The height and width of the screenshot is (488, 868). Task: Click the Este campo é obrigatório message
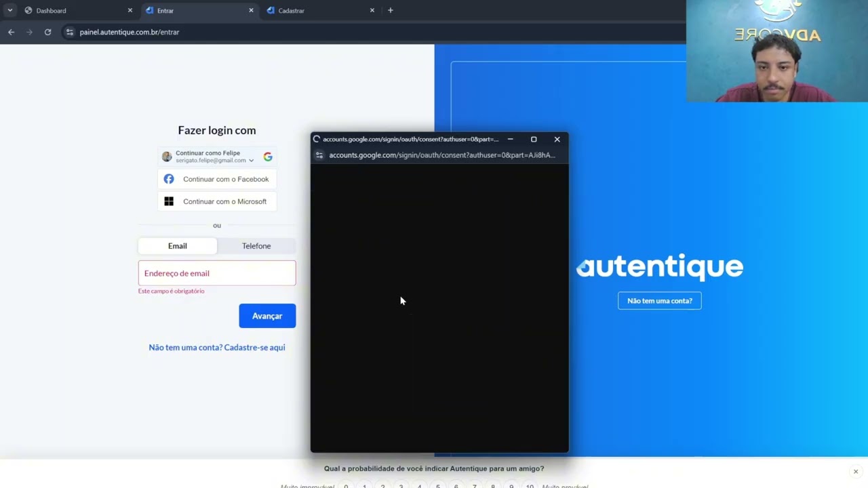coord(171,291)
